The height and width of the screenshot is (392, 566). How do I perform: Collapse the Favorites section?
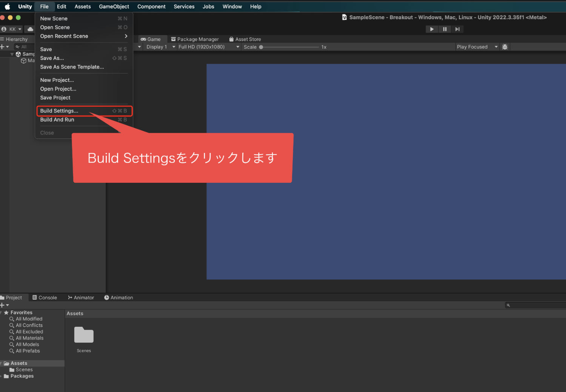pyautogui.click(x=1, y=312)
